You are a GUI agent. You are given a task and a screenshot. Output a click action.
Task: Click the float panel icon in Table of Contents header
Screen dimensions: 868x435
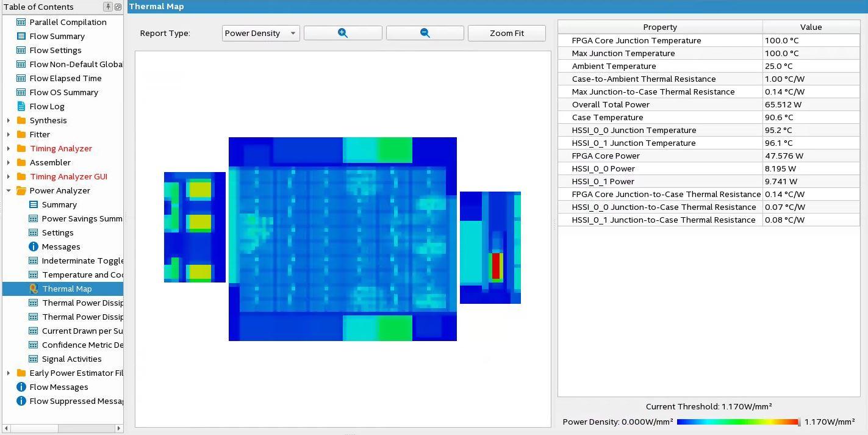[118, 7]
